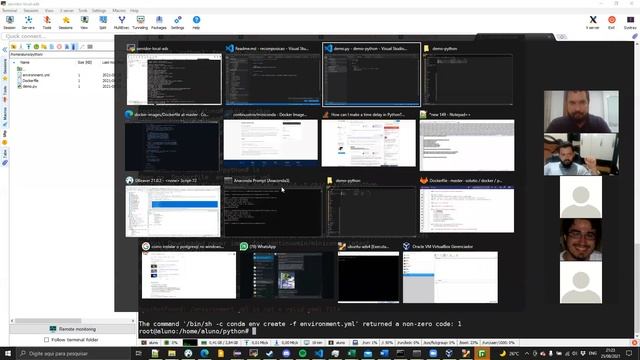Viewport: 640px width, 360px height.
Task: Click the Remote monitoring button
Action: click(73, 329)
